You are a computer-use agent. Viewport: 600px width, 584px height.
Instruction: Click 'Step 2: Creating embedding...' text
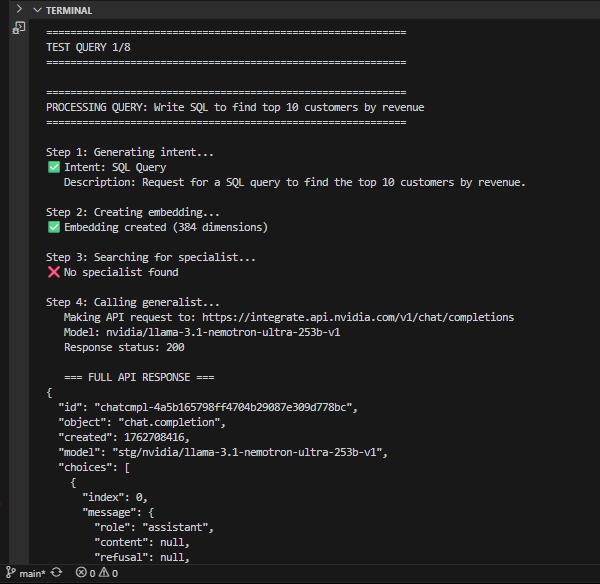point(133,212)
